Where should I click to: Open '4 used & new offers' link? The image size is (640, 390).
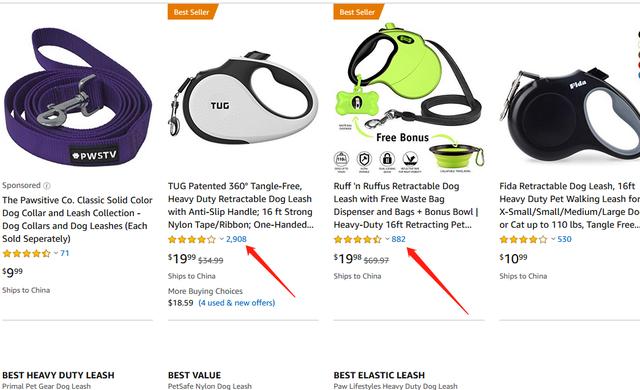click(237, 303)
